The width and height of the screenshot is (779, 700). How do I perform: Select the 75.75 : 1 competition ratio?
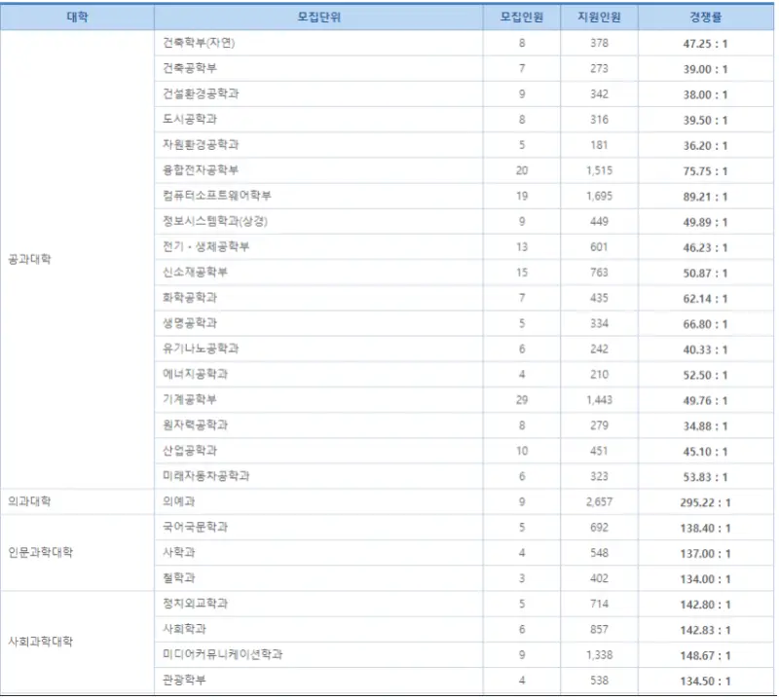[x=705, y=171]
